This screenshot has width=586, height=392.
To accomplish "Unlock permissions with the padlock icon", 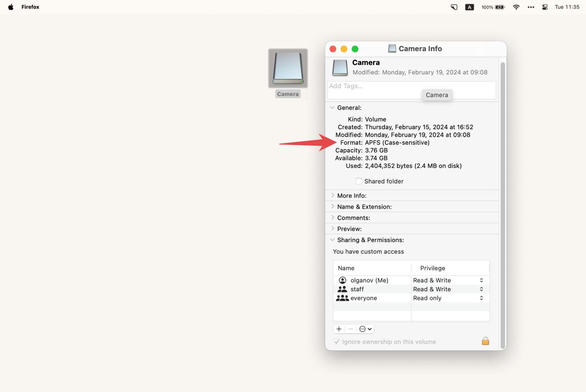I will click(485, 341).
